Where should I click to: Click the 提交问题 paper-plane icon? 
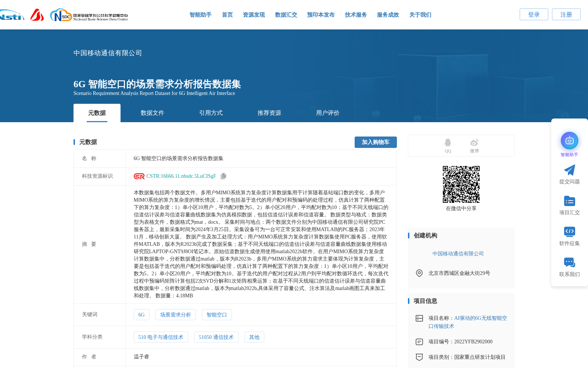click(x=570, y=170)
